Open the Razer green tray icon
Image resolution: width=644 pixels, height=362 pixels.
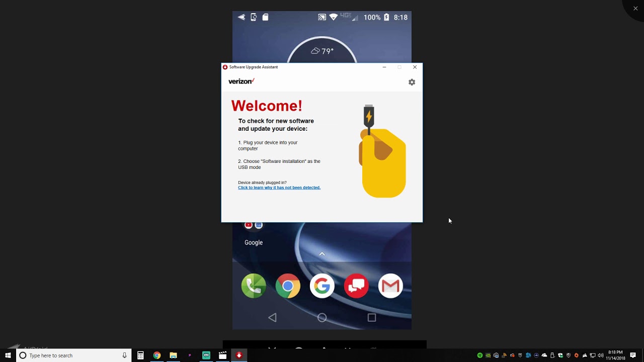point(480,355)
